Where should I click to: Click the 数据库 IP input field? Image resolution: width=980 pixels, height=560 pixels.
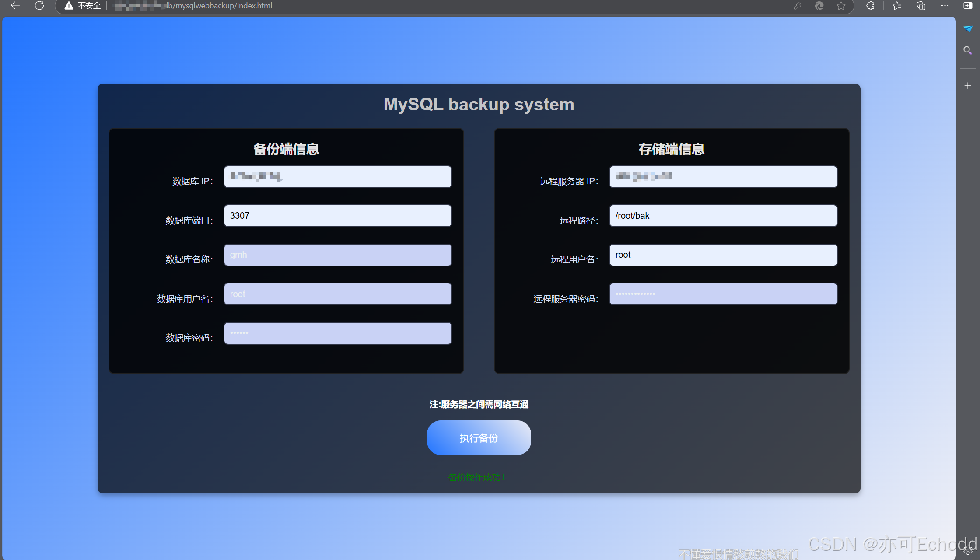pos(338,177)
